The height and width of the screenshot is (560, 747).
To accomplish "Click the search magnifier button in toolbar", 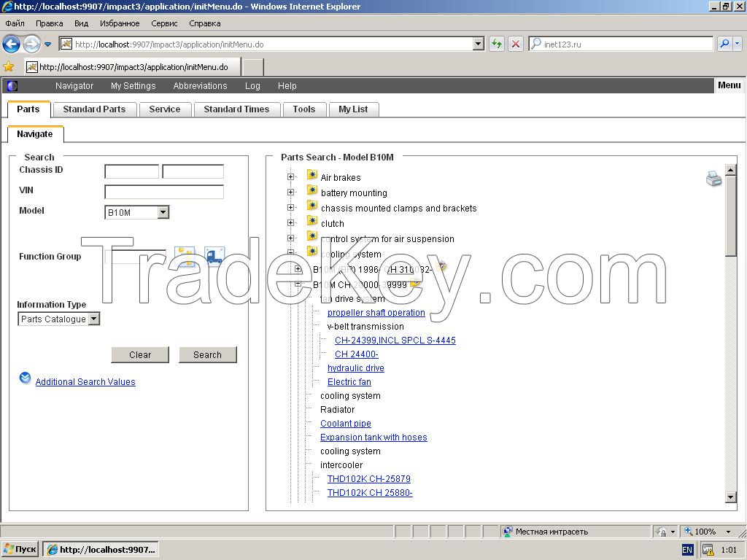I will pos(724,44).
